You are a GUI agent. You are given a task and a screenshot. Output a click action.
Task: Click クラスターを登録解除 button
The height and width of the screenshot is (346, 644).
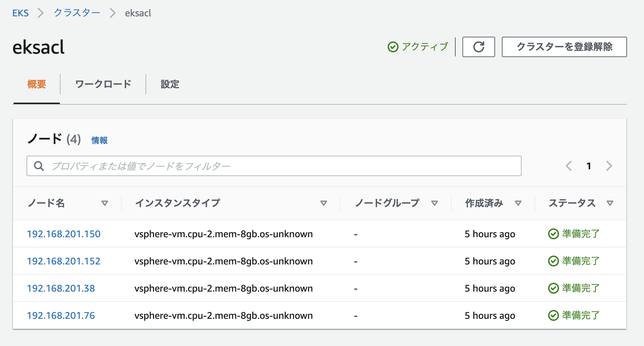coord(564,47)
